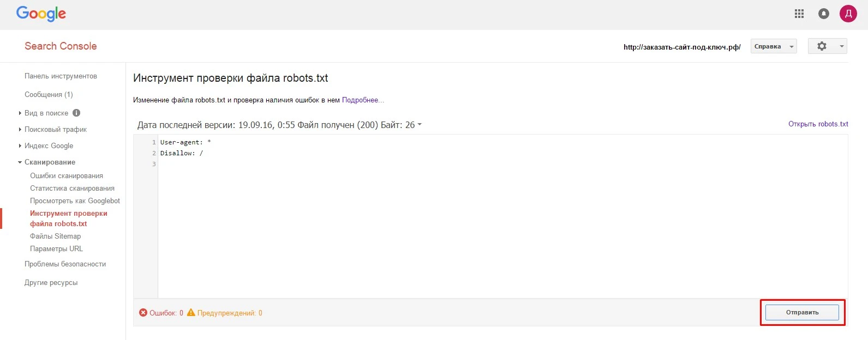Open Сообщения (1) in sidebar
The image size is (868, 340).
49,94
